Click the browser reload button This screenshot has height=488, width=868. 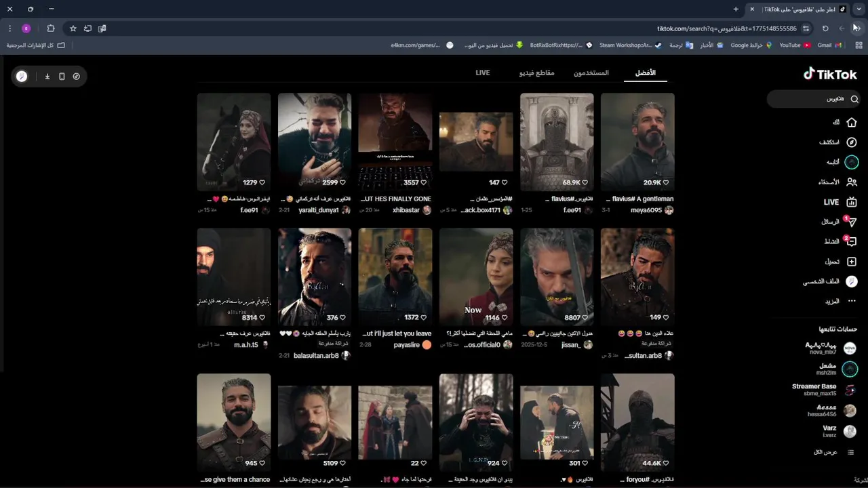click(x=825, y=28)
